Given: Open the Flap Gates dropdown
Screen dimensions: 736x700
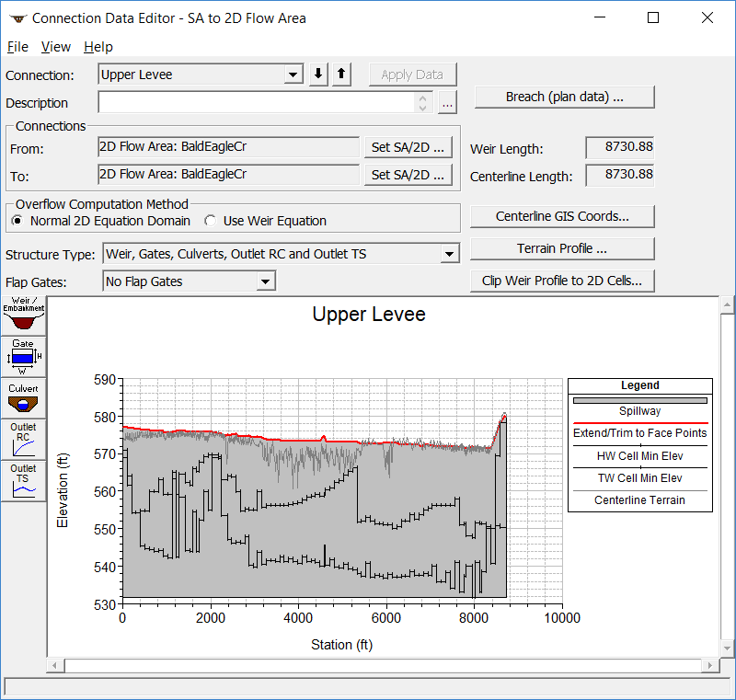Looking at the screenshot, I should 265,281.
